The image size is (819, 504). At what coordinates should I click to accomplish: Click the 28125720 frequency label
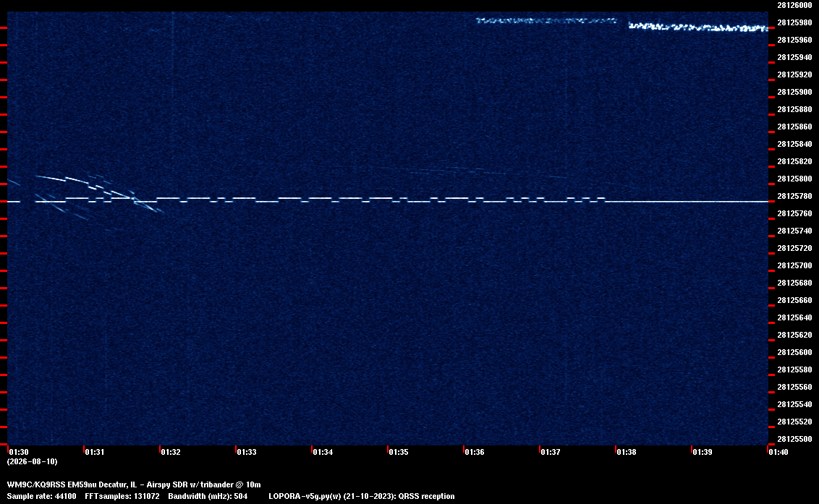click(794, 248)
